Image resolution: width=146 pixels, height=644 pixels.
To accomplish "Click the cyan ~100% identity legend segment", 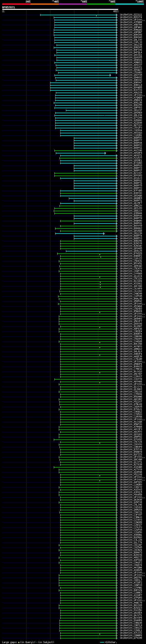I will 130,4.
